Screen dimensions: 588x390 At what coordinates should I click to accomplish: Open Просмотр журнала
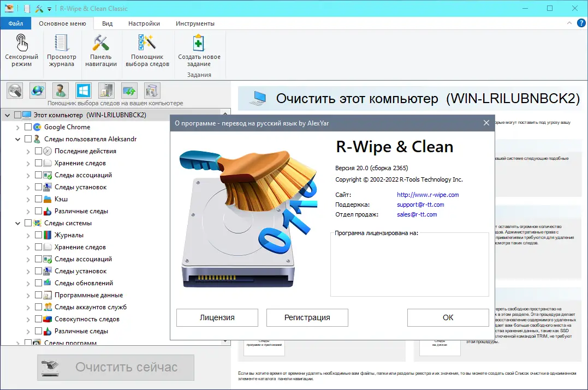62,51
